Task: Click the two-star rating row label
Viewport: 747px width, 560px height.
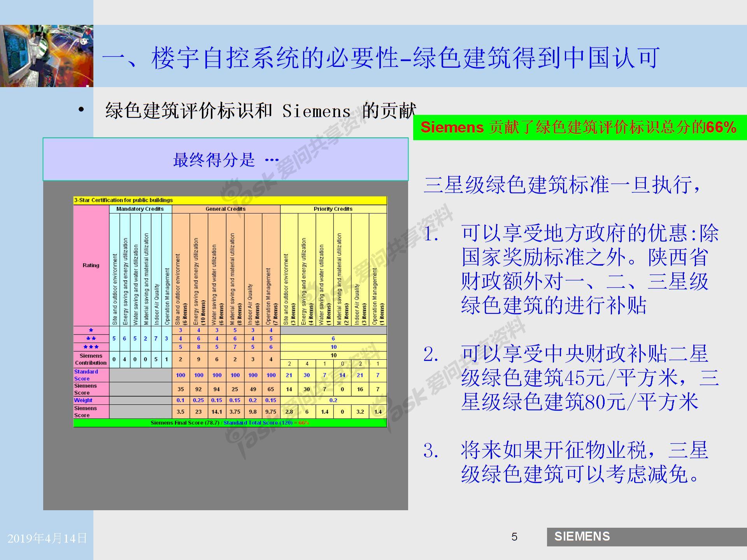Action: click(91, 338)
